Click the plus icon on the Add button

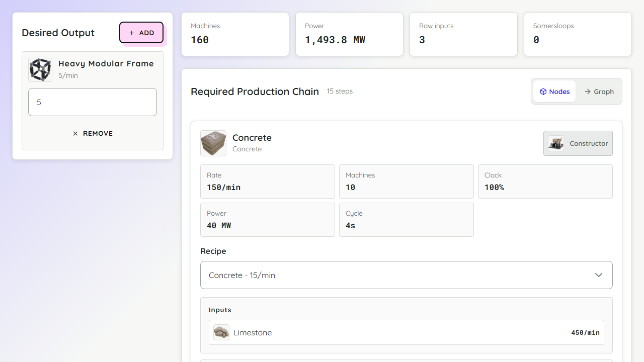point(132,33)
